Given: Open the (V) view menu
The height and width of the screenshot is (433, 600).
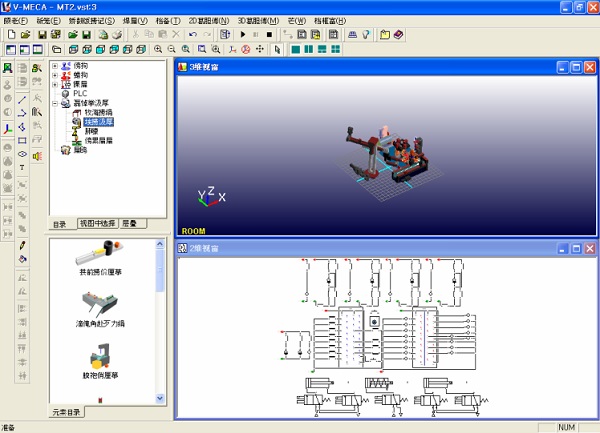Looking at the screenshot, I should click(x=135, y=21).
